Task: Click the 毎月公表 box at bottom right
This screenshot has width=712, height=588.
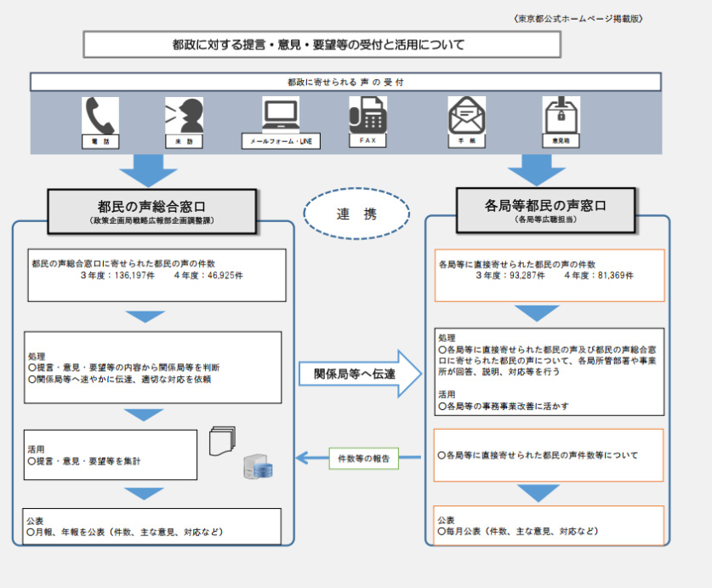Action: tap(549, 524)
